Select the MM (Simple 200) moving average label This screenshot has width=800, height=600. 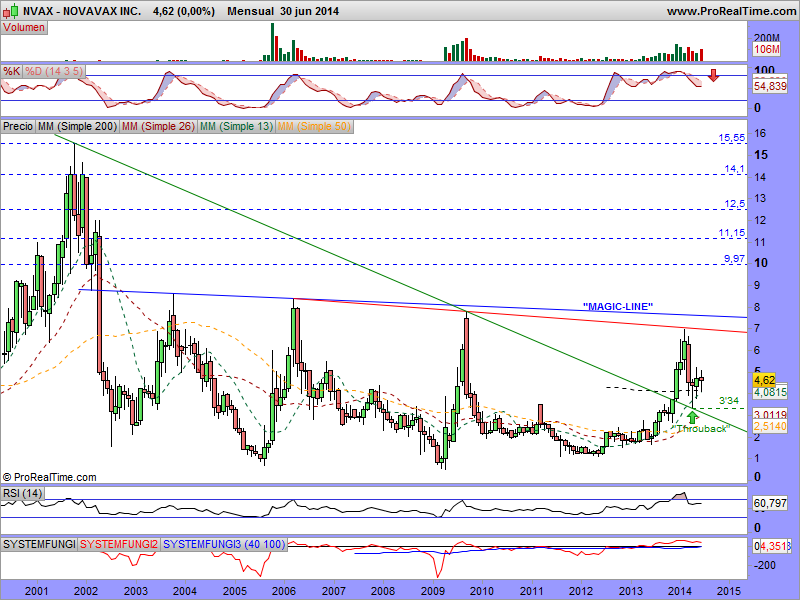[x=78, y=126]
